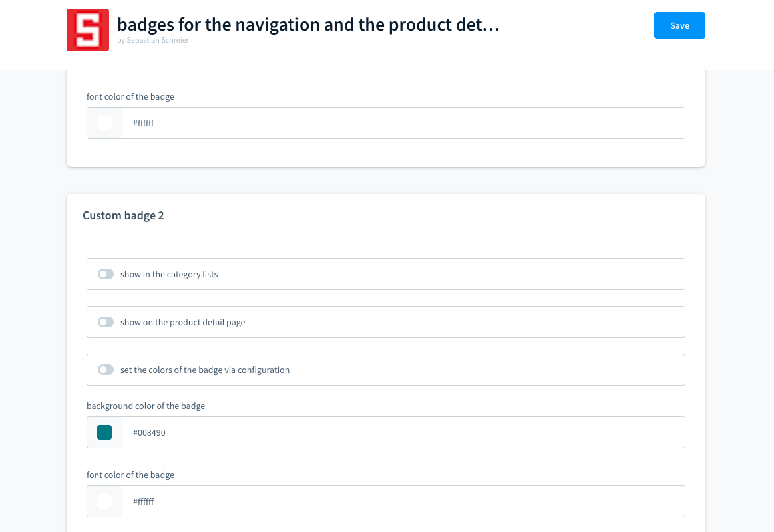Screen dimensions: 774x532
Task: Click the 'show in the category lists' label text
Action: pyautogui.click(x=169, y=274)
